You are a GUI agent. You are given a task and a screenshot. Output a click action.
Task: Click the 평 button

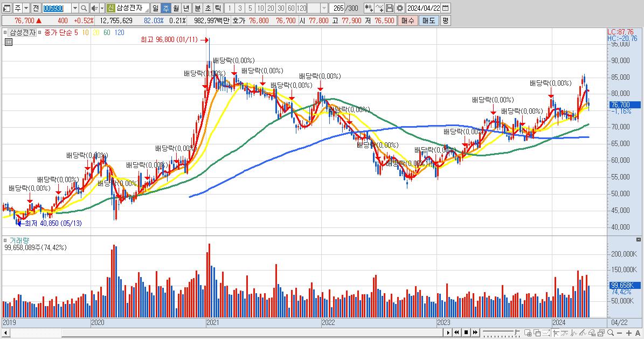(x=446, y=20)
